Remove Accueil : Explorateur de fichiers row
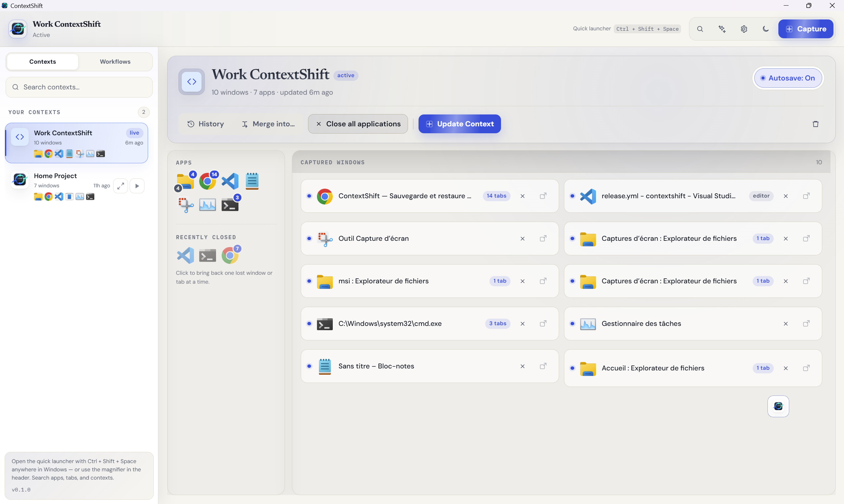844x504 pixels. 786,368
